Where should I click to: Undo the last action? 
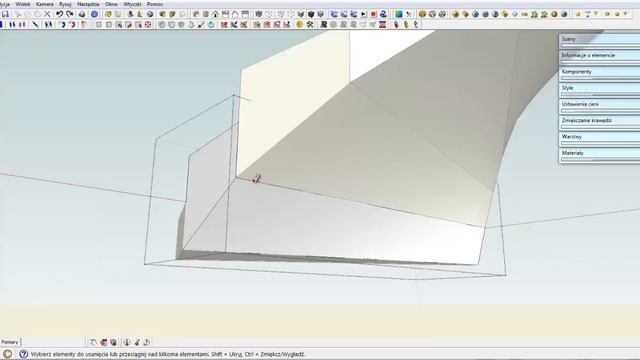click(60, 14)
